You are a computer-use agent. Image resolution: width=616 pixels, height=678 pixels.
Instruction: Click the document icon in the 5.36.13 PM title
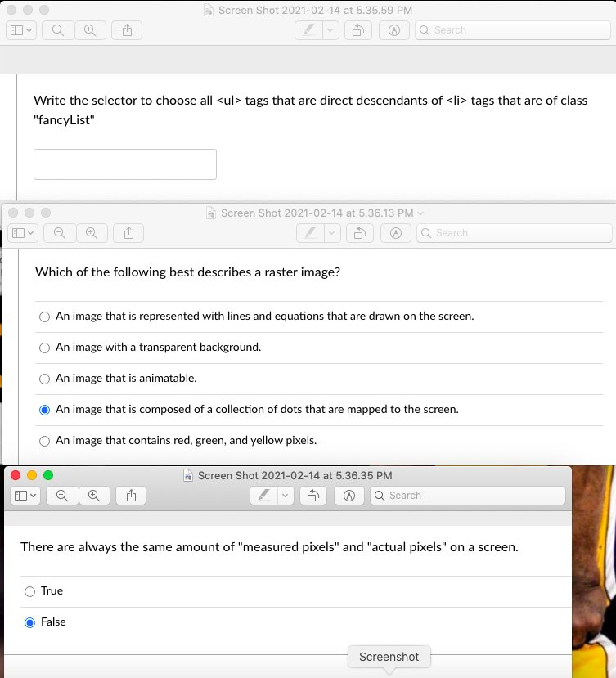211,213
